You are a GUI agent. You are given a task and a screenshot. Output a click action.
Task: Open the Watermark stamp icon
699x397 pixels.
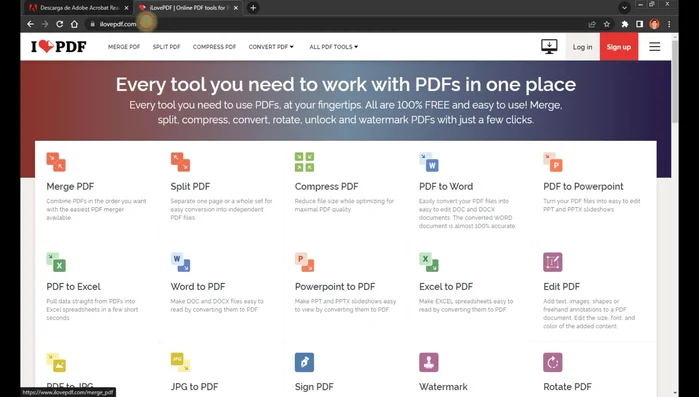coord(429,362)
